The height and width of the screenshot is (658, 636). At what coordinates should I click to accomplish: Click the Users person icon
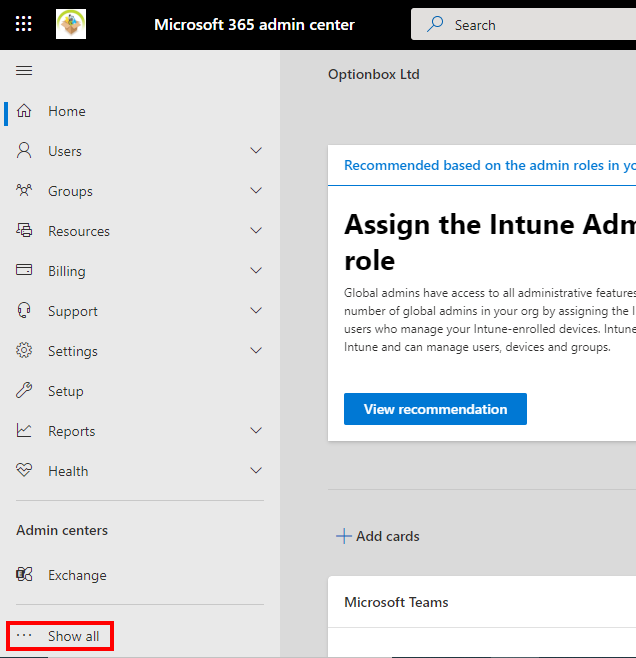pos(24,151)
